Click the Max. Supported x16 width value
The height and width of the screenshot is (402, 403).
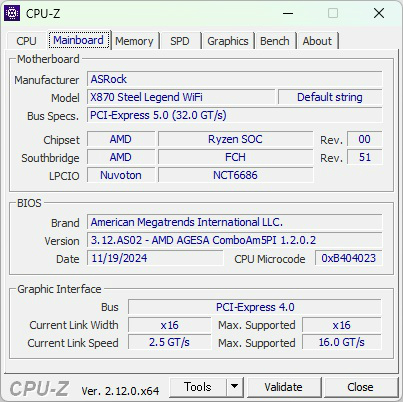pyautogui.click(x=342, y=325)
